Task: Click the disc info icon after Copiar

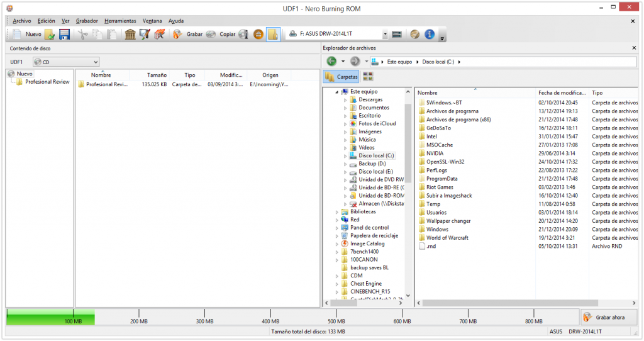Action: click(x=243, y=34)
